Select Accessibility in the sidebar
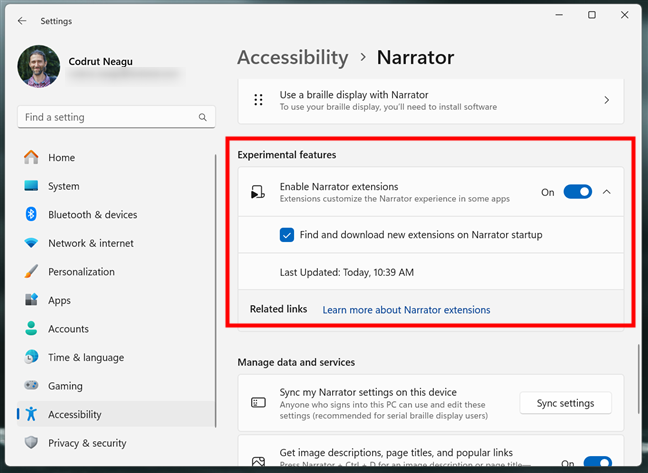The height and width of the screenshot is (473, 648). coord(116,414)
